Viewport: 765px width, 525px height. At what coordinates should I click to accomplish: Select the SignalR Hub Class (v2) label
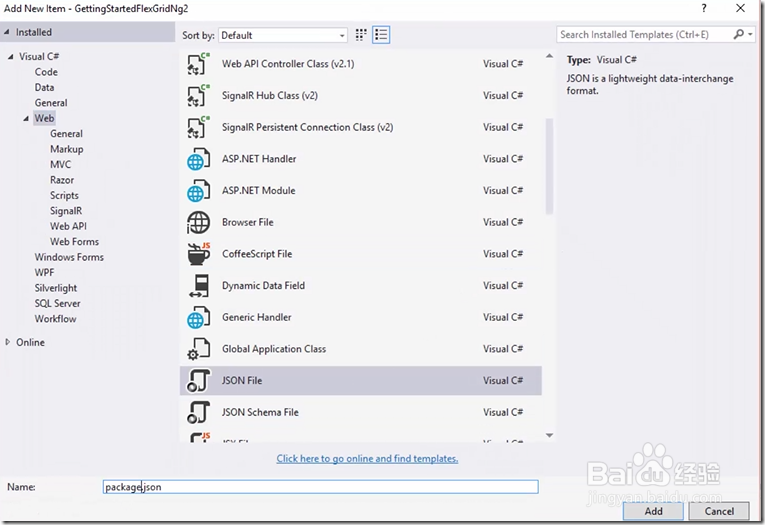point(270,96)
